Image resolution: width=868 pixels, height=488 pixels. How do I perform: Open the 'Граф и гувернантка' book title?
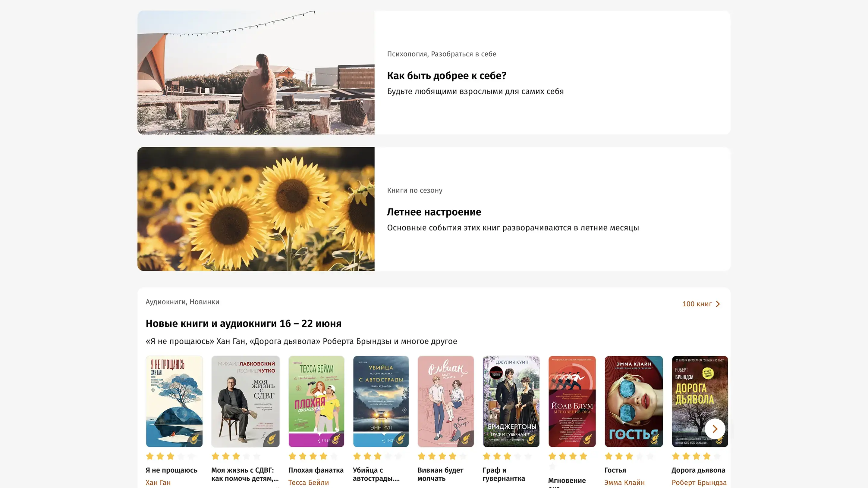click(503, 474)
